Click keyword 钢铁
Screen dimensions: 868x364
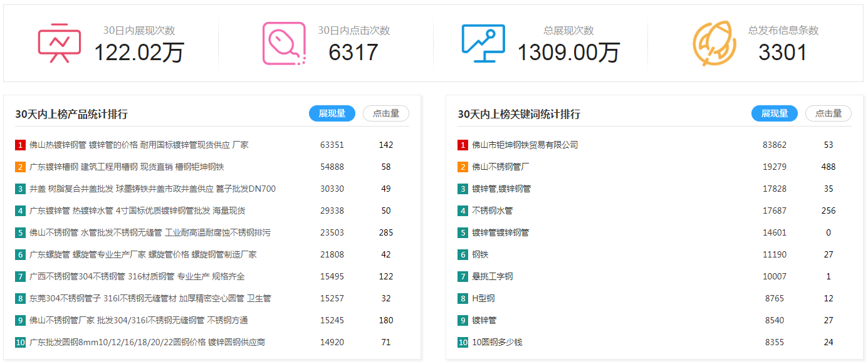[480, 254]
